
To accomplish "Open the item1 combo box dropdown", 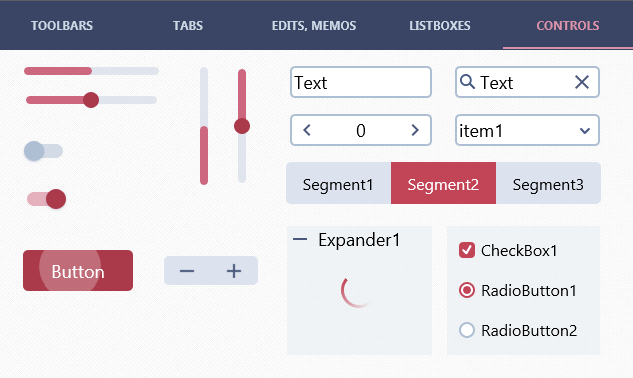I will tap(527, 130).
